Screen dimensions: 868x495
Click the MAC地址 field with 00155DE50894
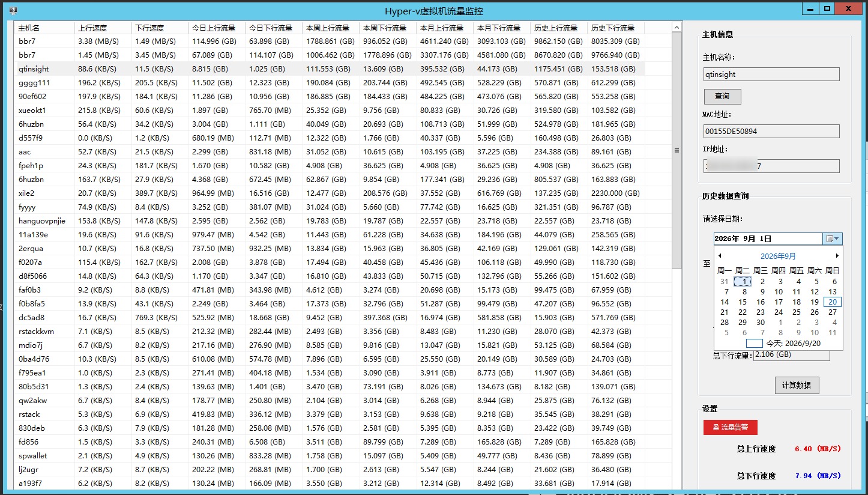tap(771, 131)
